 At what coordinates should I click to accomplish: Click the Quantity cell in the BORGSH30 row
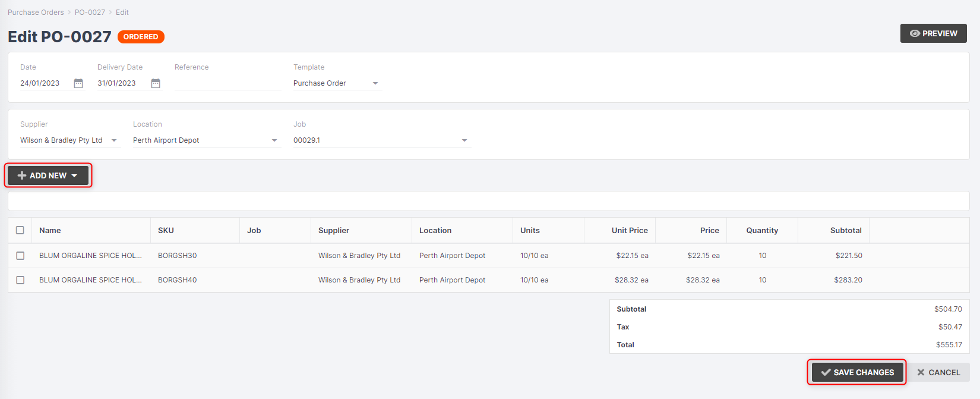tap(763, 256)
